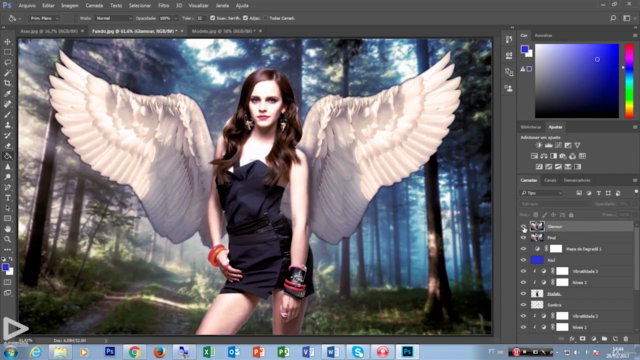Viewport: 640px width, 360px height.
Task: Add a Levels adjustment
Action: (x=549, y=145)
